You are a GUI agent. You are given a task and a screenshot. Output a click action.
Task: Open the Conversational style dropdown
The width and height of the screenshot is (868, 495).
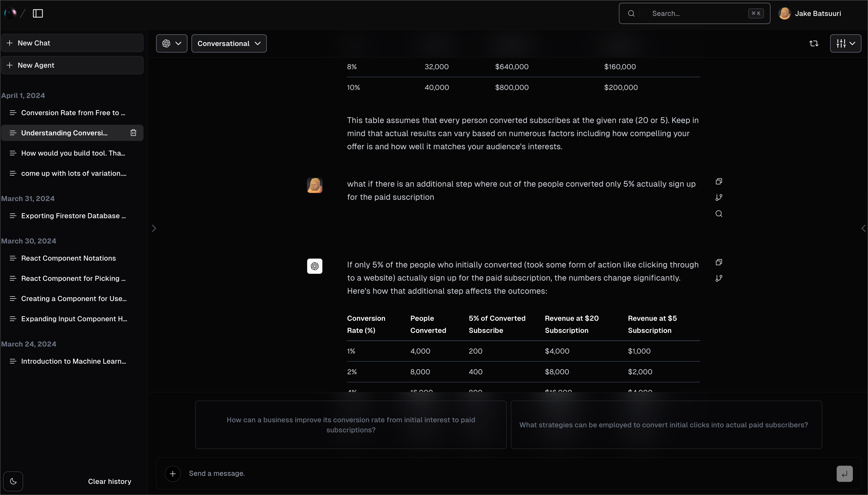229,43
